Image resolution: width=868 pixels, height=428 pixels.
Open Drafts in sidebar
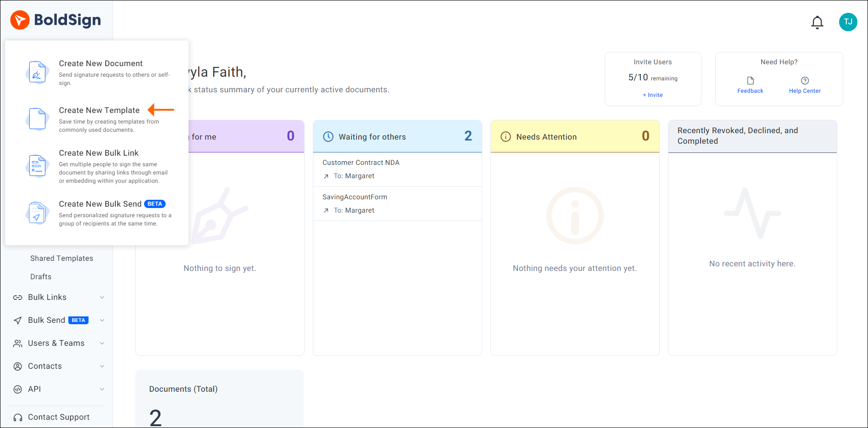[41, 277]
